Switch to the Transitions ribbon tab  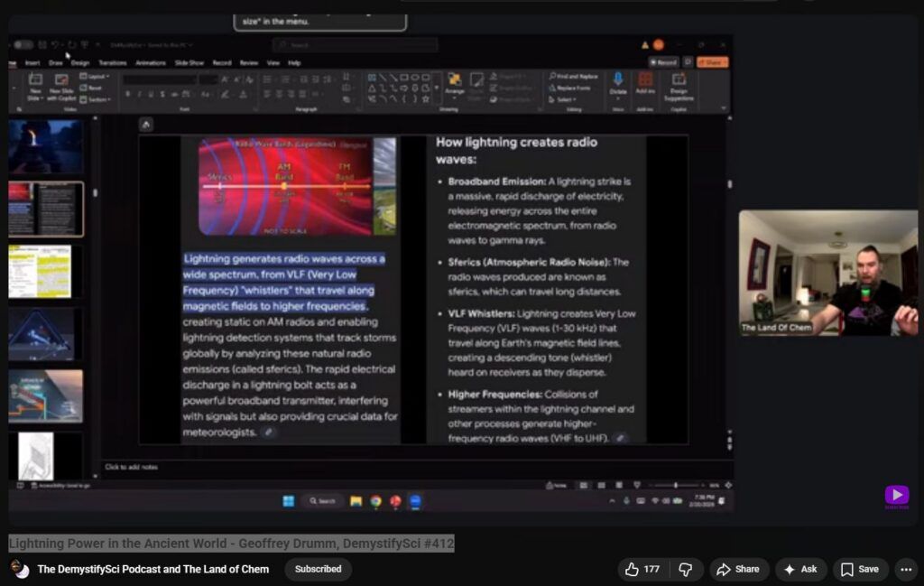point(112,63)
